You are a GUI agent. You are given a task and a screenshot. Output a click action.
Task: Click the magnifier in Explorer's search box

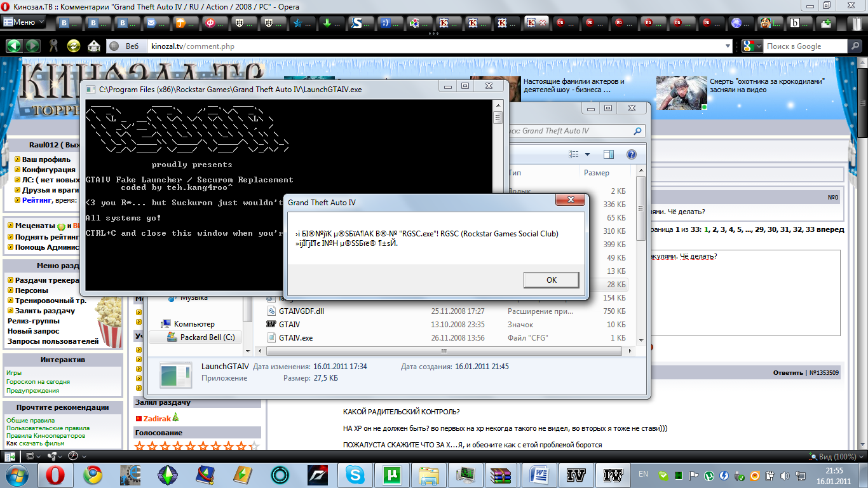click(x=637, y=131)
